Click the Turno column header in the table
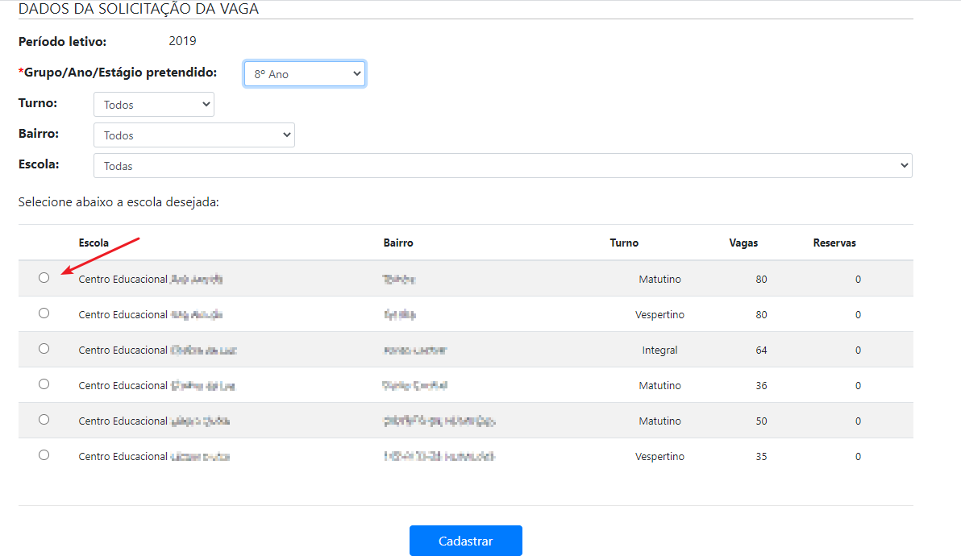The image size is (961, 560). [x=624, y=243]
